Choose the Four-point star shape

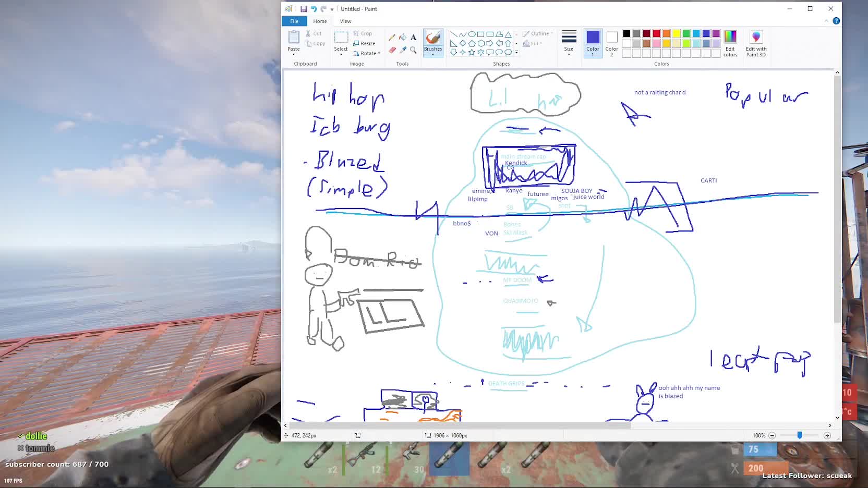463,52
